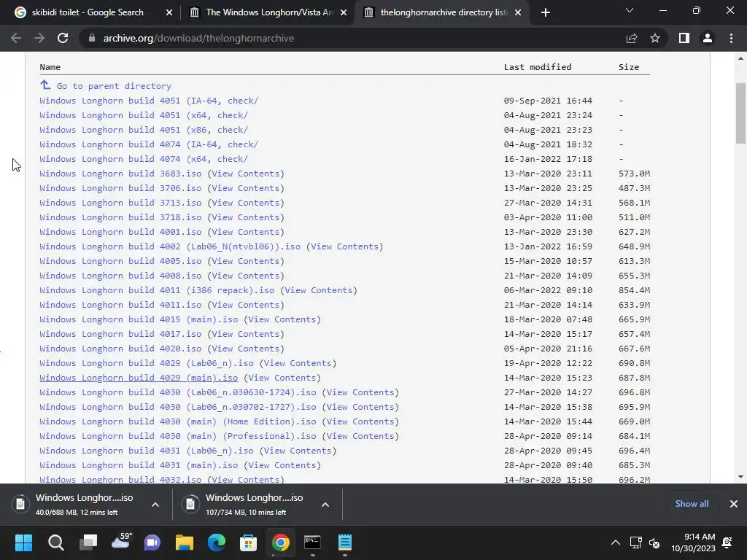View Contents of build 4031 (Lab06_n).iso
Screen dimensions: 747x560
click(298, 451)
